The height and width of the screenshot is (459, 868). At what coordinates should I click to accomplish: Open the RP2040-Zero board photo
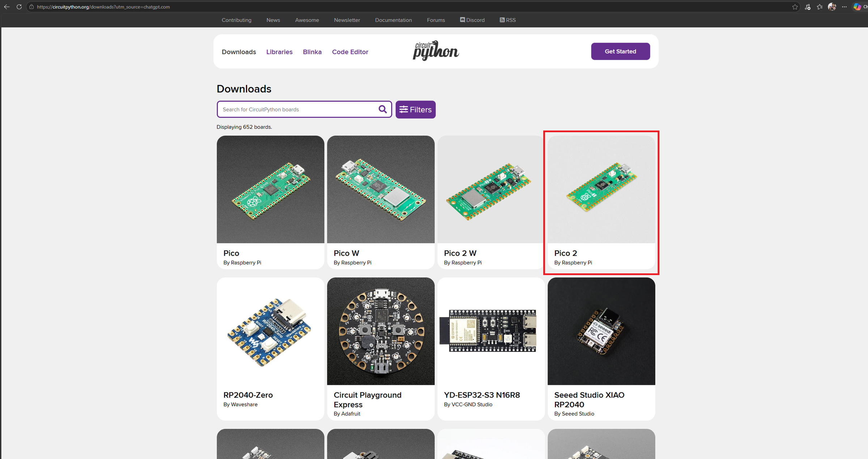coord(271,331)
